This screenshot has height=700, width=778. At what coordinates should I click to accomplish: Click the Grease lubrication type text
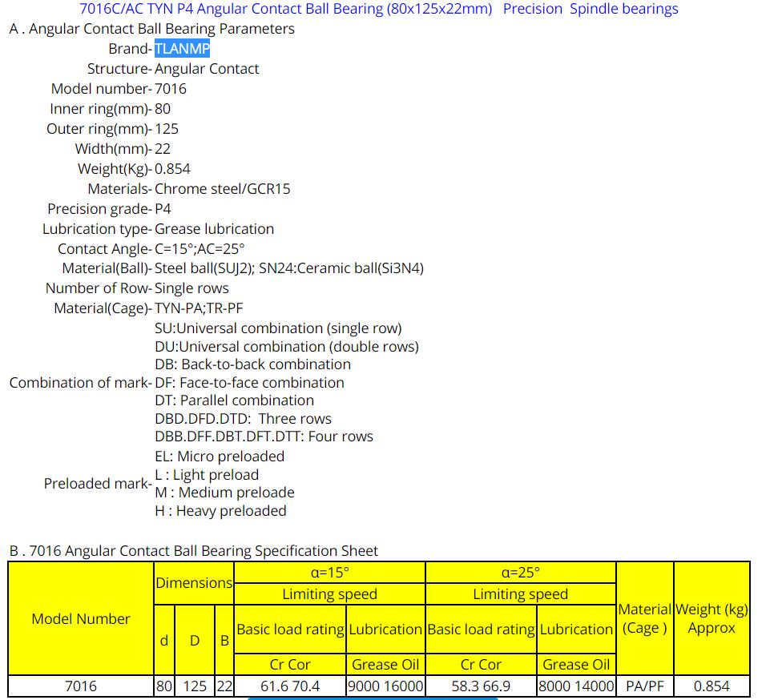(214, 229)
